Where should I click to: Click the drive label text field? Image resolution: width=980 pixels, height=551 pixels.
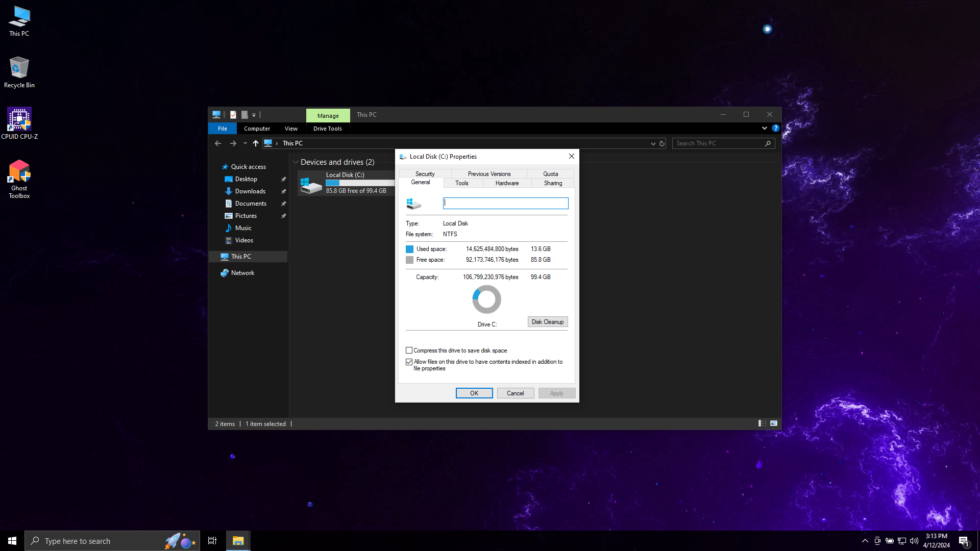tap(505, 203)
